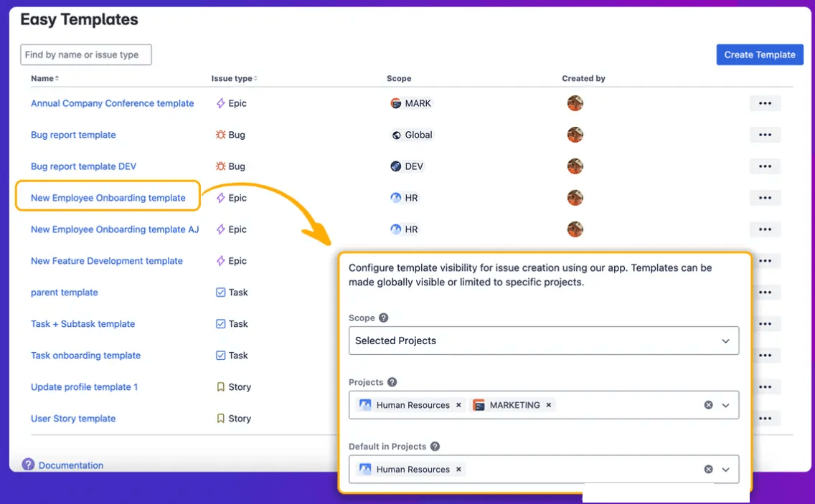This screenshot has height=504, width=815.
Task: Click creator avatar in Annual Company Conference row
Action: (575, 103)
